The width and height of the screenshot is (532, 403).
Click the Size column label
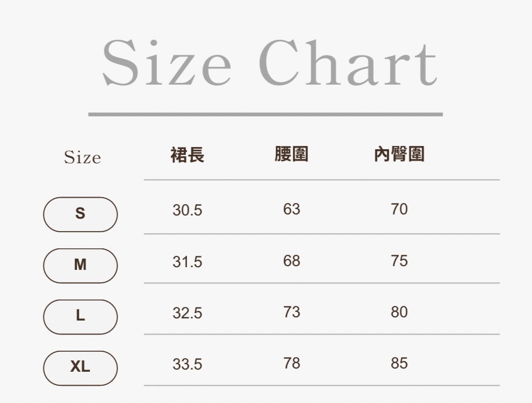(x=82, y=158)
